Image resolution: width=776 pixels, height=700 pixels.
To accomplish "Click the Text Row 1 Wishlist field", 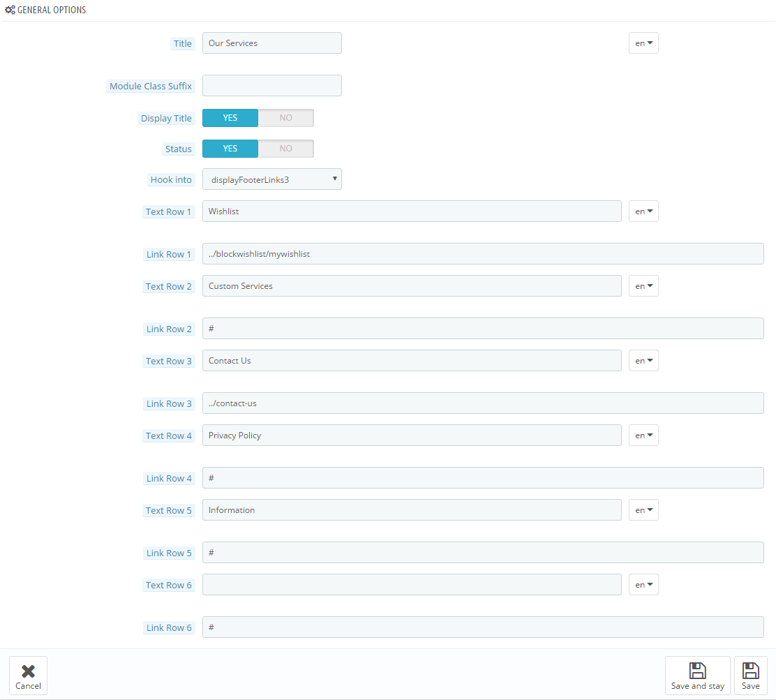I will pyautogui.click(x=412, y=211).
